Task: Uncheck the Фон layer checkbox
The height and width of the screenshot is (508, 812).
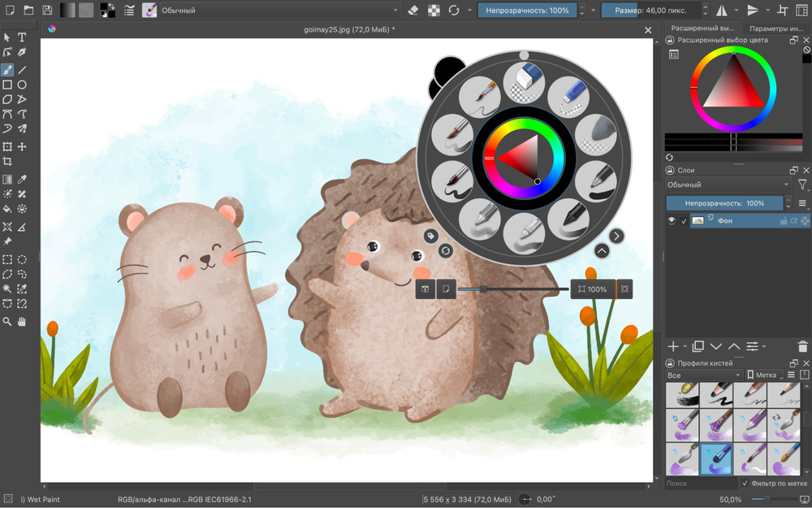Action: [685, 219]
